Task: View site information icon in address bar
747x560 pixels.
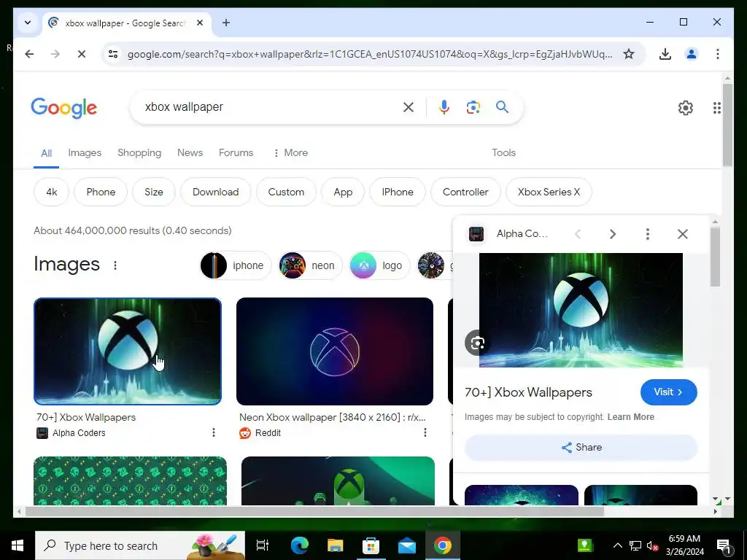Action: pos(113,54)
